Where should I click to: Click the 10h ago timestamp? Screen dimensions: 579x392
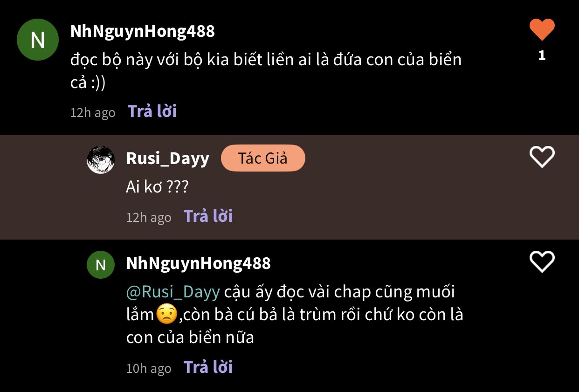click(x=149, y=368)
